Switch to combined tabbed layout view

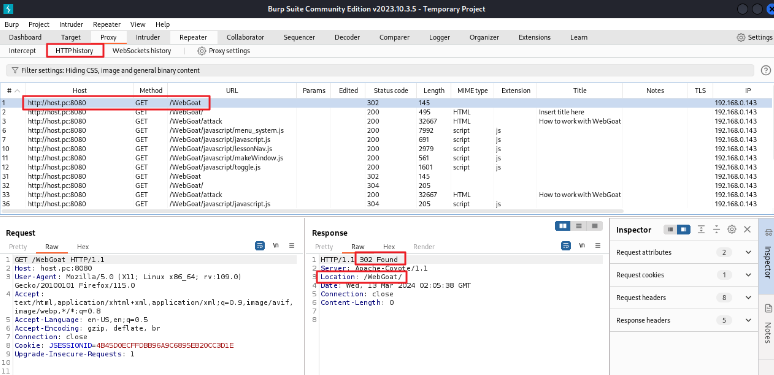[x=595, y=226]
